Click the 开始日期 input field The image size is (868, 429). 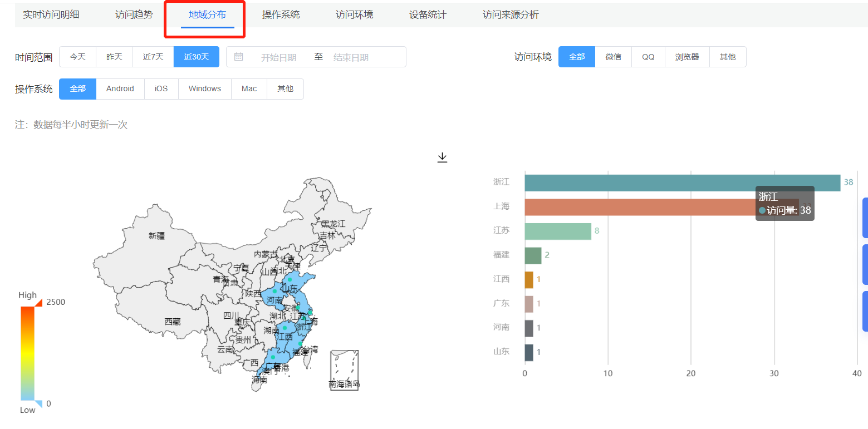[278, 57]
